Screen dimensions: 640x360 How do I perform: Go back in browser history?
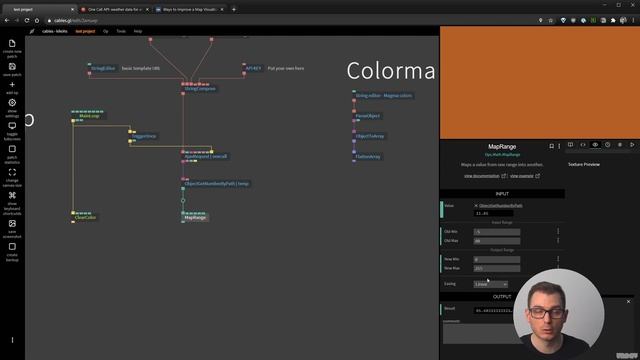tap(7, 20)
